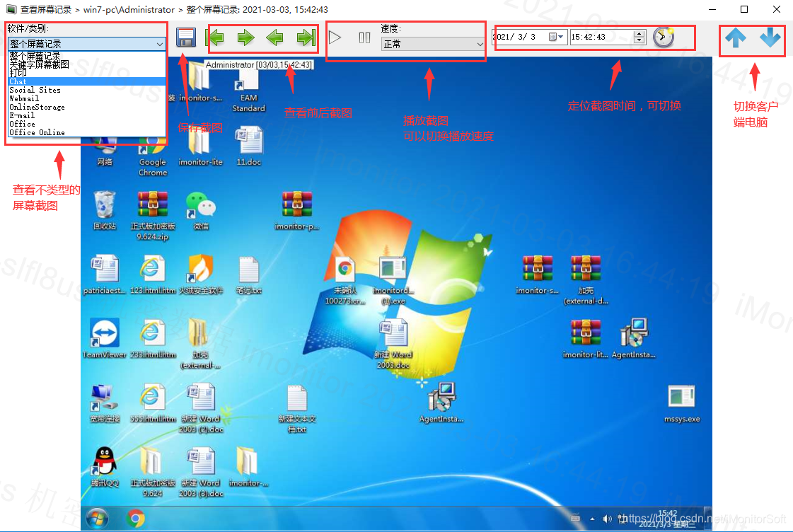Jump to the last screenshot
Image resolution: width=793 pixels, height=532 pixels.
[x=306, y=37]
